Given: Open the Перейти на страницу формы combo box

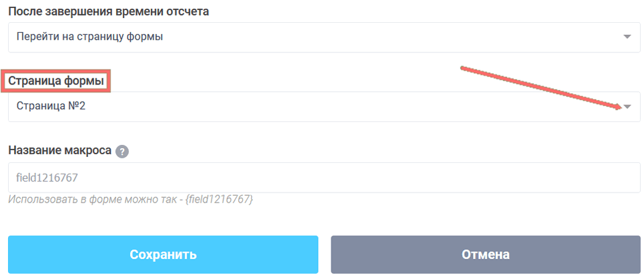Looking at the screenshot, I should click(322, 36).
